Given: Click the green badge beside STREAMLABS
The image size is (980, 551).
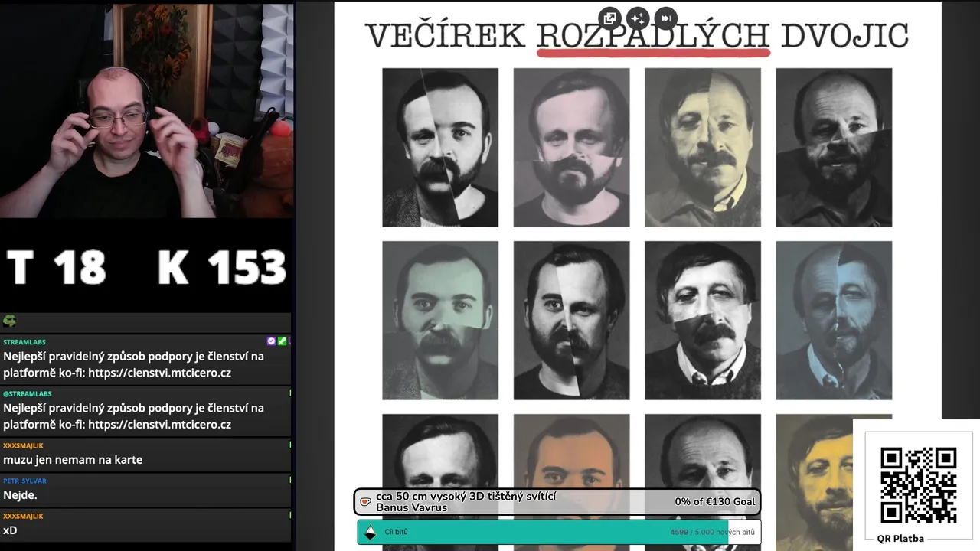Looking at the screenshot, I should point(282,341).
